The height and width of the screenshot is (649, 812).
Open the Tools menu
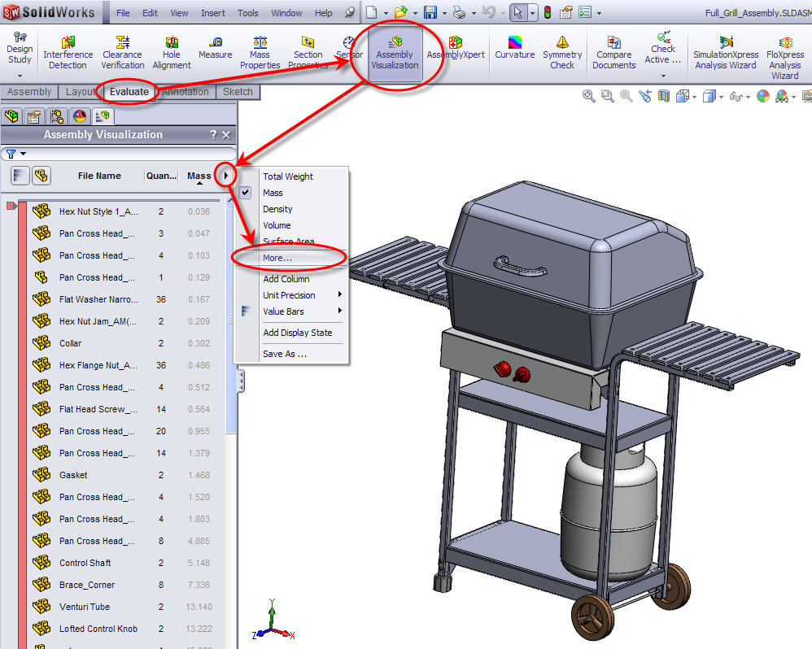point(247,12)
